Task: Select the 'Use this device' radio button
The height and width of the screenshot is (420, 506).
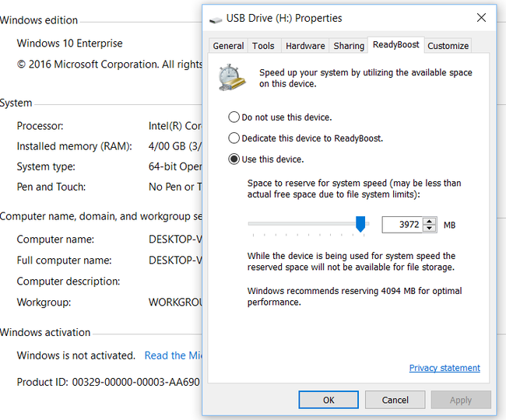Action: (x=234, y=159)
